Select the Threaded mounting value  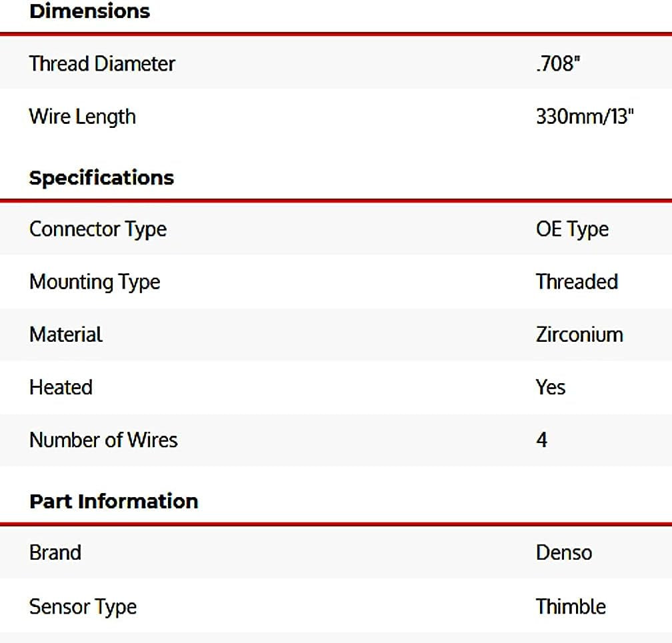tap(577, 282)
